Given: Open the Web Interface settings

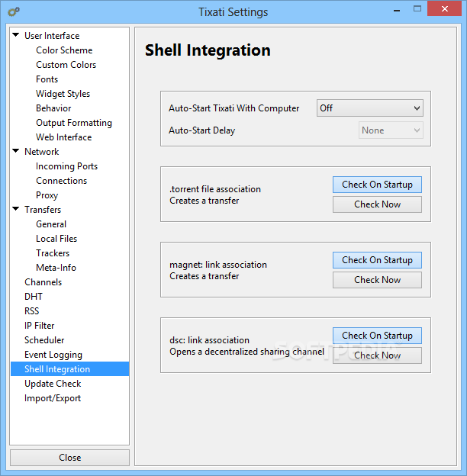Looking at the screenshot, I should click(64, 137).
